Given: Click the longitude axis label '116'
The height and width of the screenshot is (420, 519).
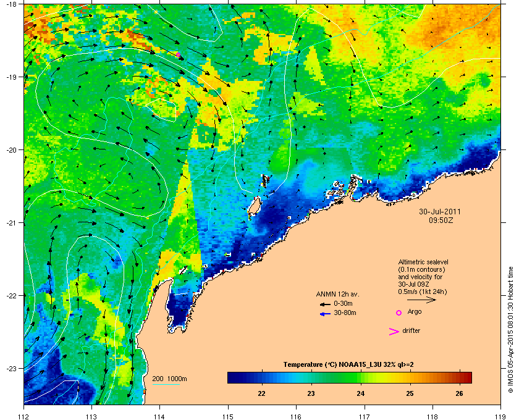Looking at the screenshot, I should [x=296, y=416].
